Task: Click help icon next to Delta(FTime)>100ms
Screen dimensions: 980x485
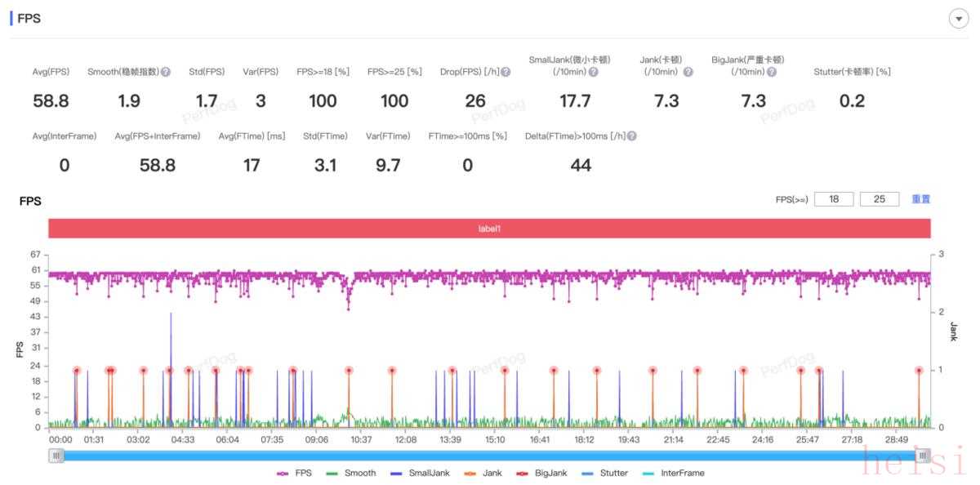Action: pyautogui.click(x=631, y=136)
